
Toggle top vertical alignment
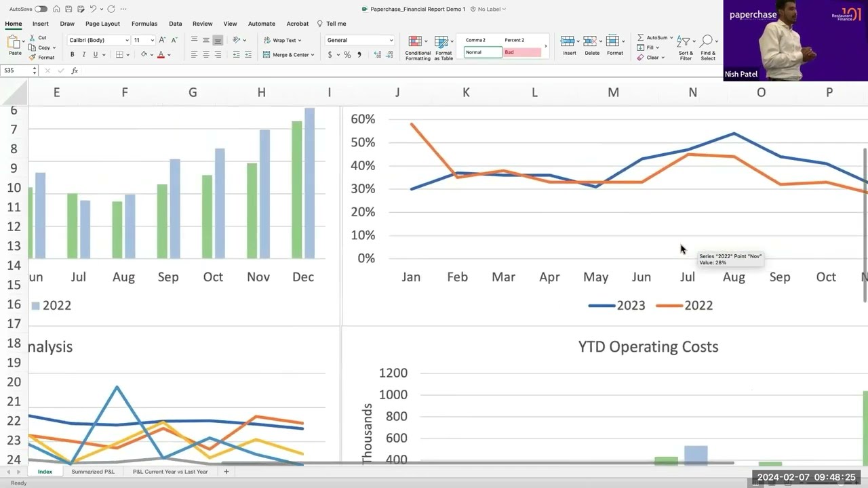(194, 40)
